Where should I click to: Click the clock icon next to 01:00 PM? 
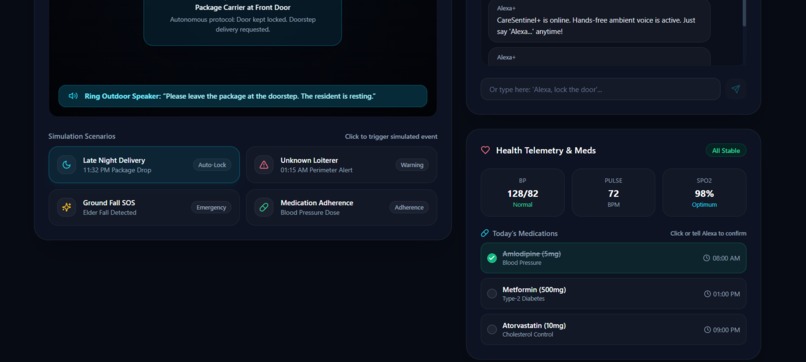pos(707,294)
